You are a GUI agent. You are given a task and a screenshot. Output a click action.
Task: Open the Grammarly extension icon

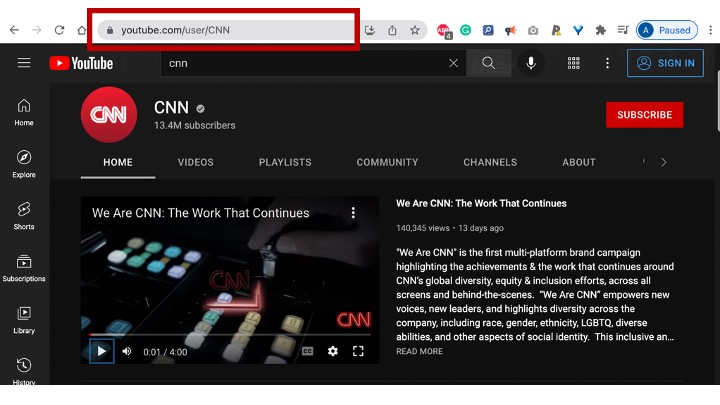[466, 30]
